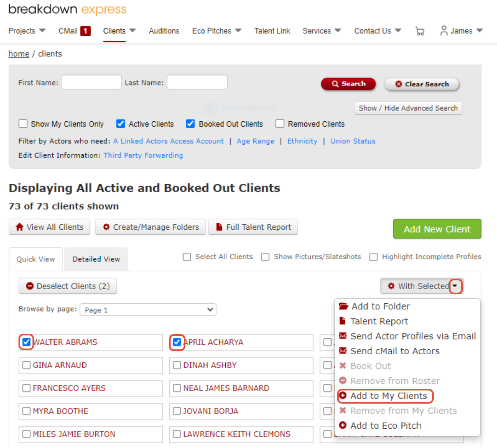Open the Services dropdown menu
Screen dimensions: 497x448
(322, 31)
